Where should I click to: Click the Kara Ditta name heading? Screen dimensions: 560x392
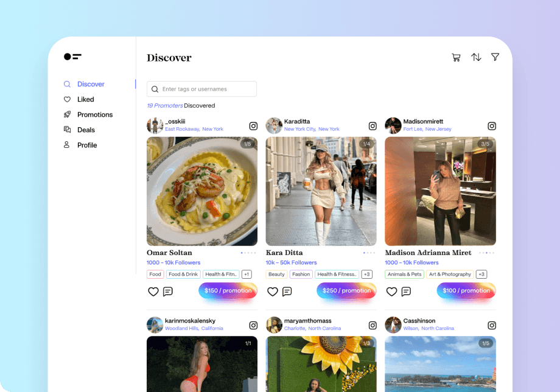coord(284,253)
